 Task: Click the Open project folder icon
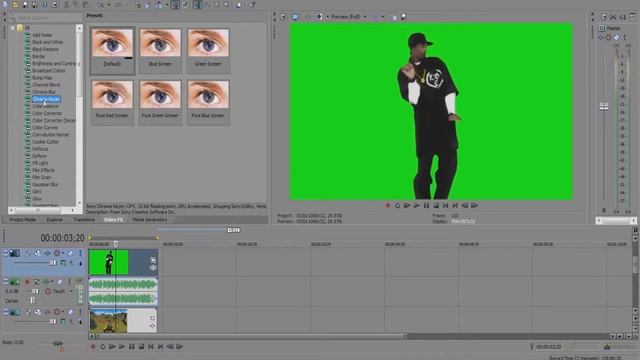pyautogui.click(x=15, y=4)
